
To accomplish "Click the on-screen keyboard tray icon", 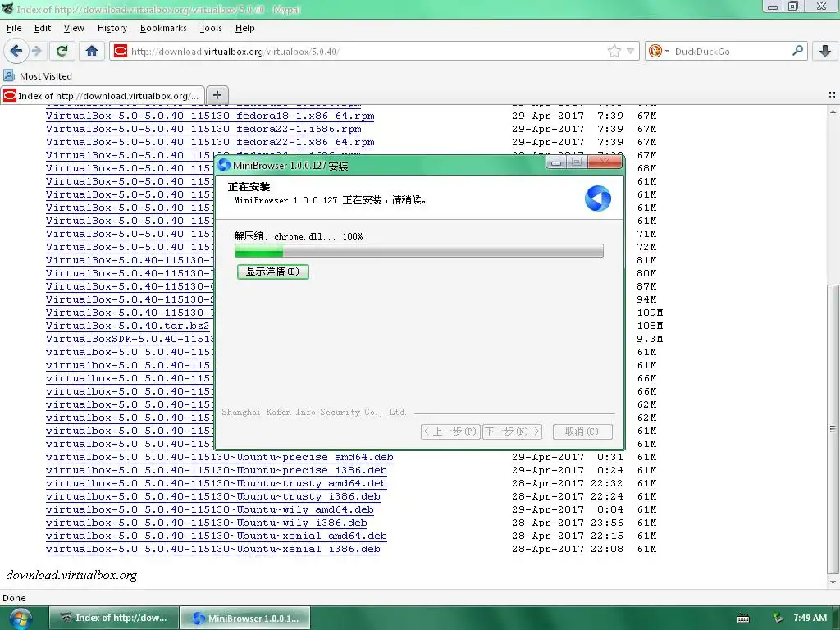I will [x=743, y=619].
